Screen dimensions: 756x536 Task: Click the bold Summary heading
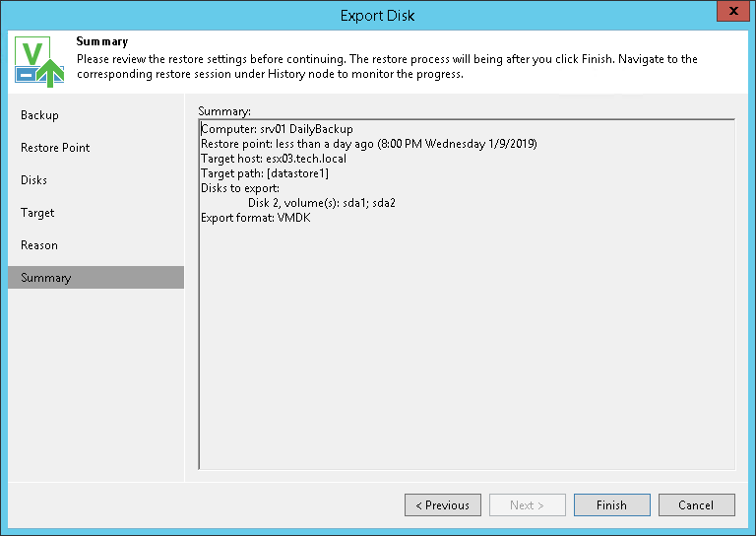click(102, 41)
